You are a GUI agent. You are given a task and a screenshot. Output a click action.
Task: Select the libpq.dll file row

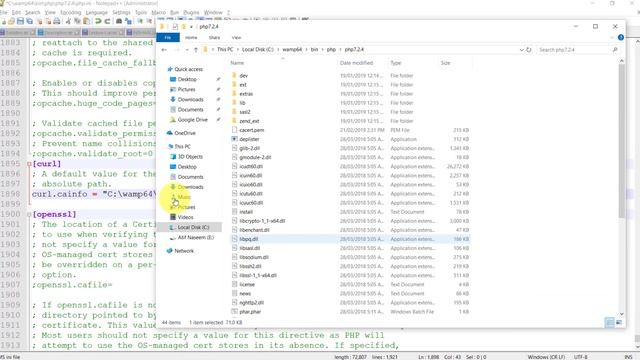click(x=350, y=239)
